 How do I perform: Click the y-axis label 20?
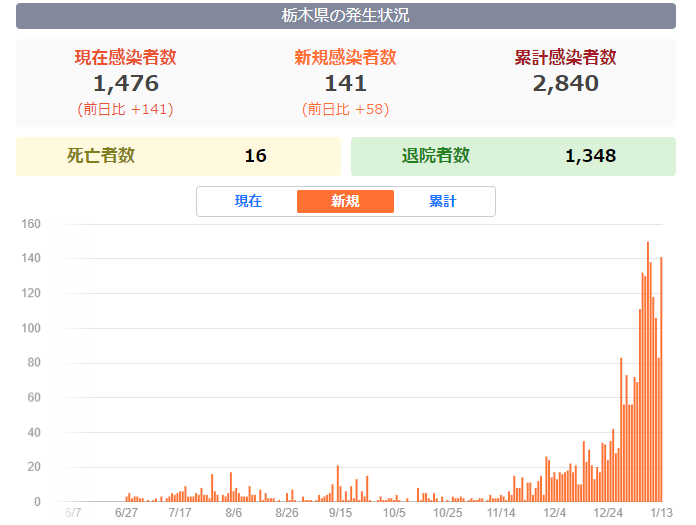click(x=34, y=467)
